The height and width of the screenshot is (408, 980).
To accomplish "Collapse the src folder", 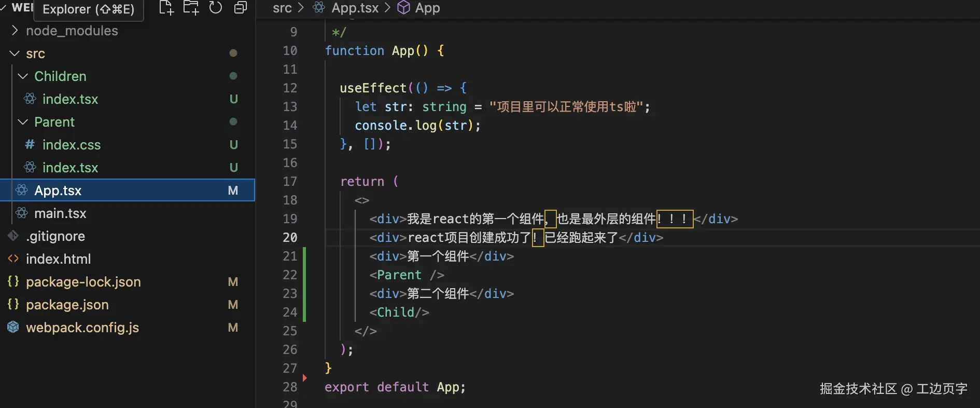I will [15, 53].
